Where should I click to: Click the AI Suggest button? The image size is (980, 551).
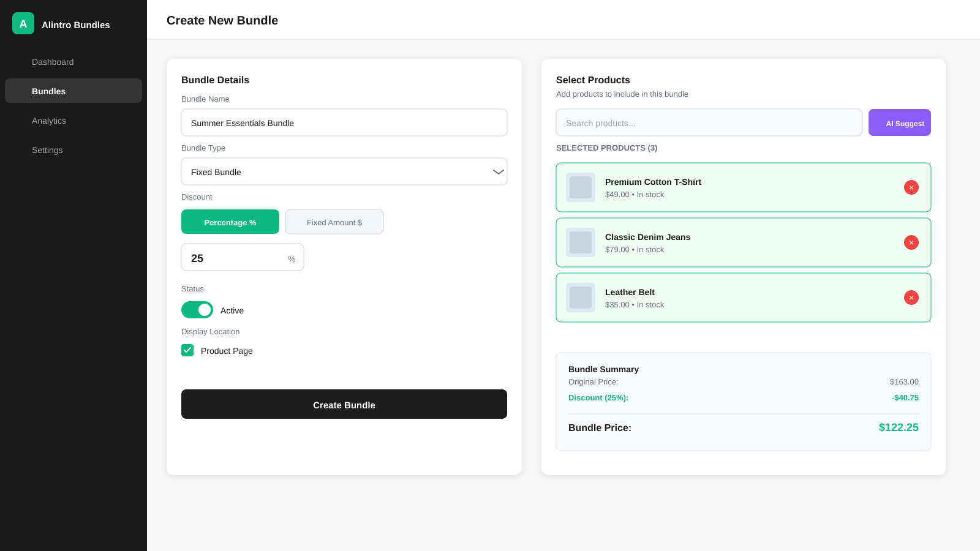click(899, 122)
